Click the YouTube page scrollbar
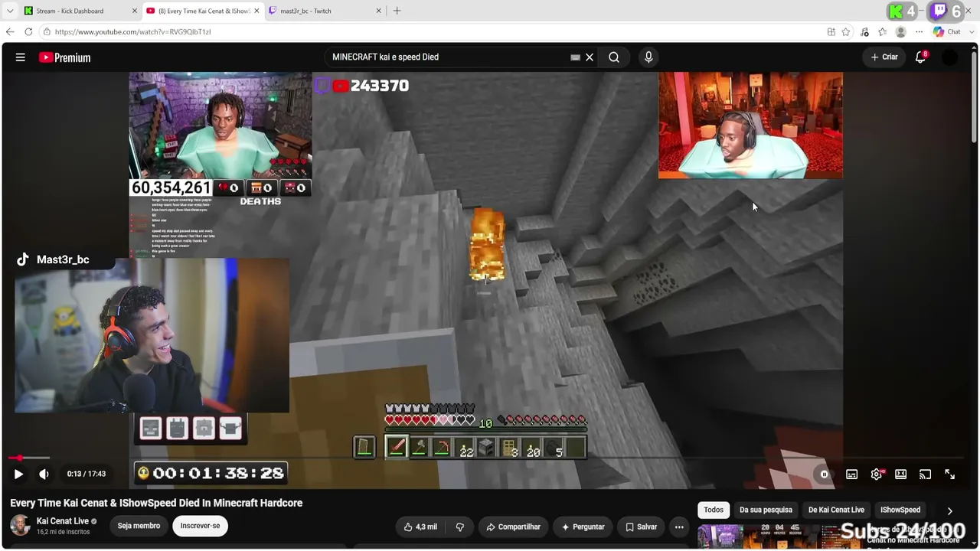The height and width of the screenshot is (551, 980). pyautogui.click(x=975, y=96)
